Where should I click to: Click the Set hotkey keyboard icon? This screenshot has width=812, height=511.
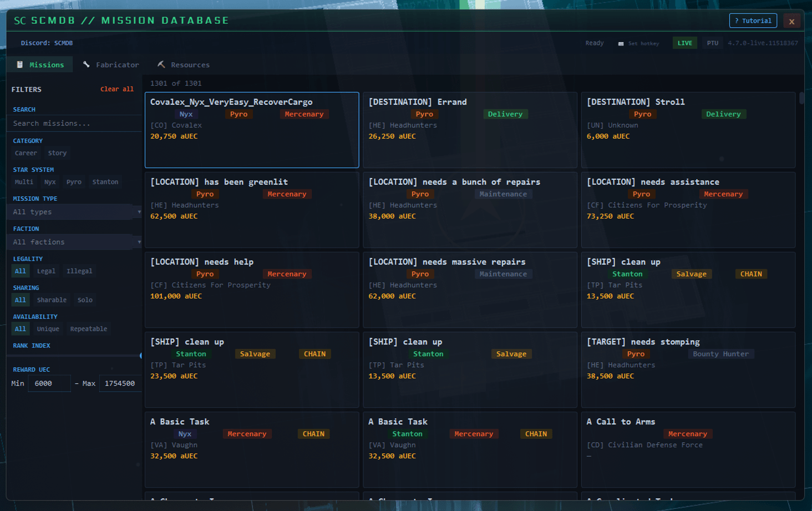click(x=621, y=43)
